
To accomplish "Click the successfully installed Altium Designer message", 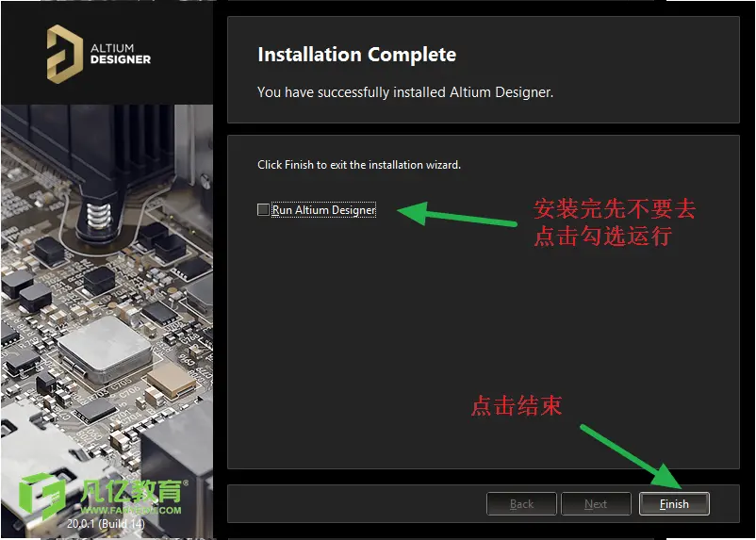I will pos(405,92).
